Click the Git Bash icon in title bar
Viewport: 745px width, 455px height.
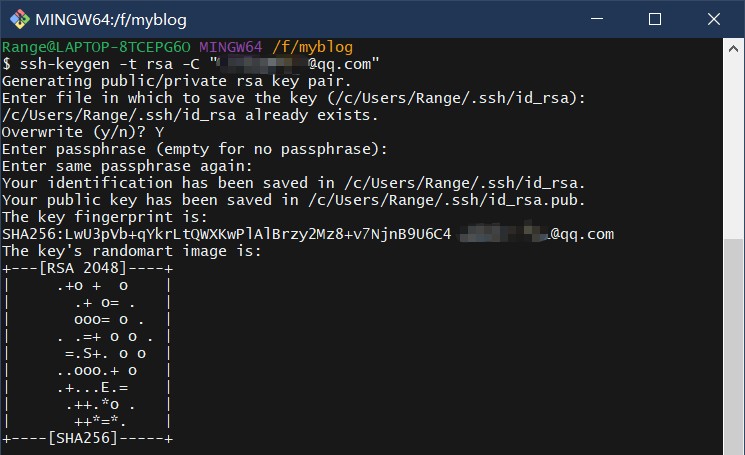[19, 19]
